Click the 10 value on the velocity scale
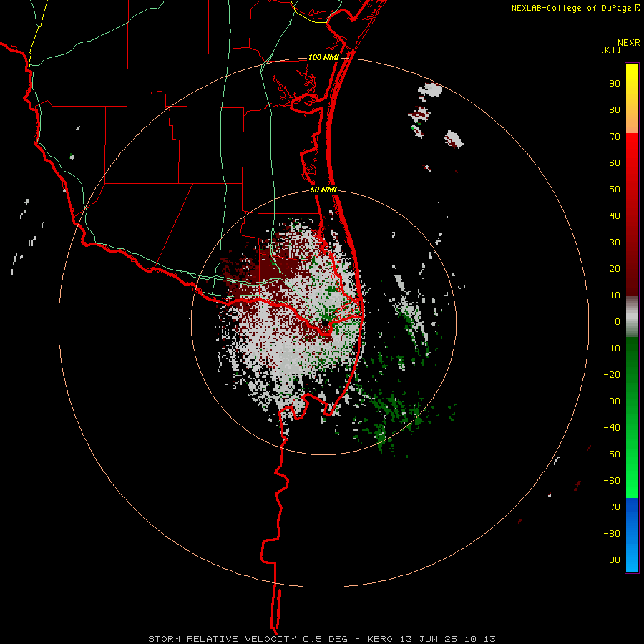 pos(615,296)
